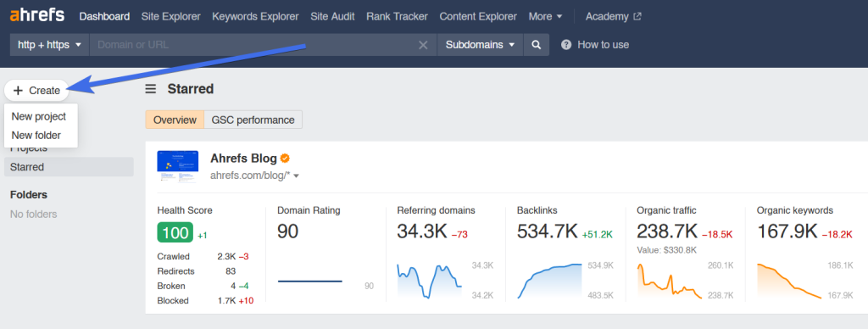868x329 pixels.
Task: Click the search magnifier button
Action: point(536,45)
